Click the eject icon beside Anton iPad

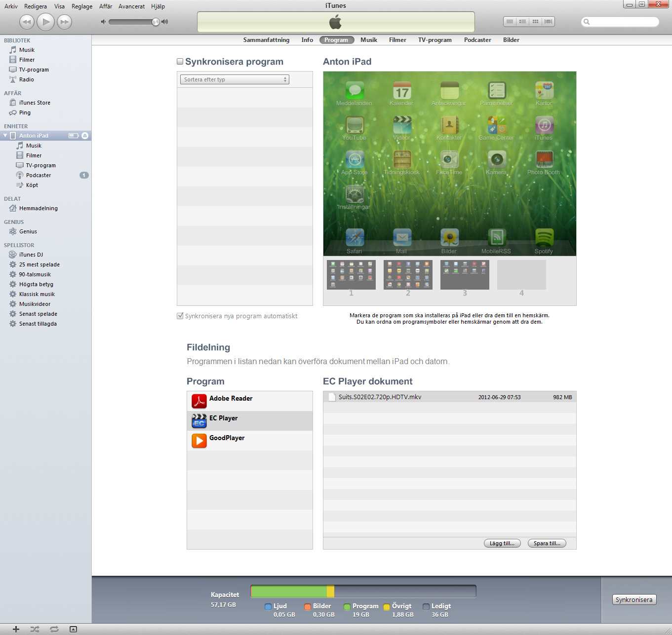coord(85,136)
